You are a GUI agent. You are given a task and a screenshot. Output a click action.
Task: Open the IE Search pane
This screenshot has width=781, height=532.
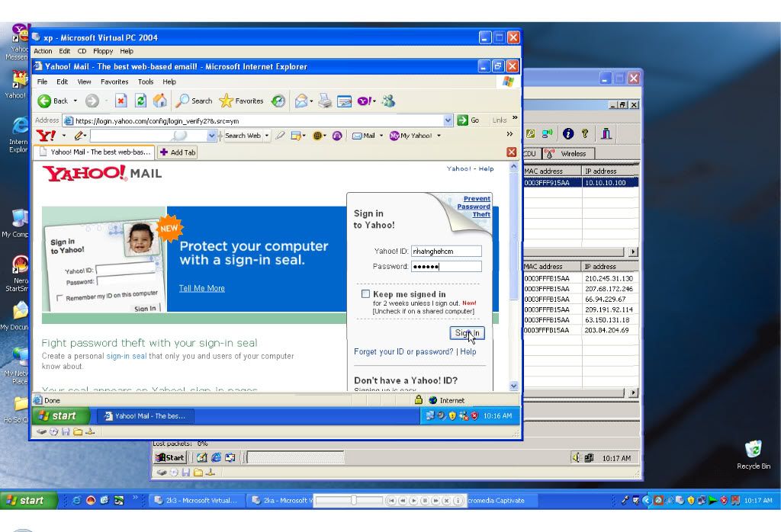point(194,101)
